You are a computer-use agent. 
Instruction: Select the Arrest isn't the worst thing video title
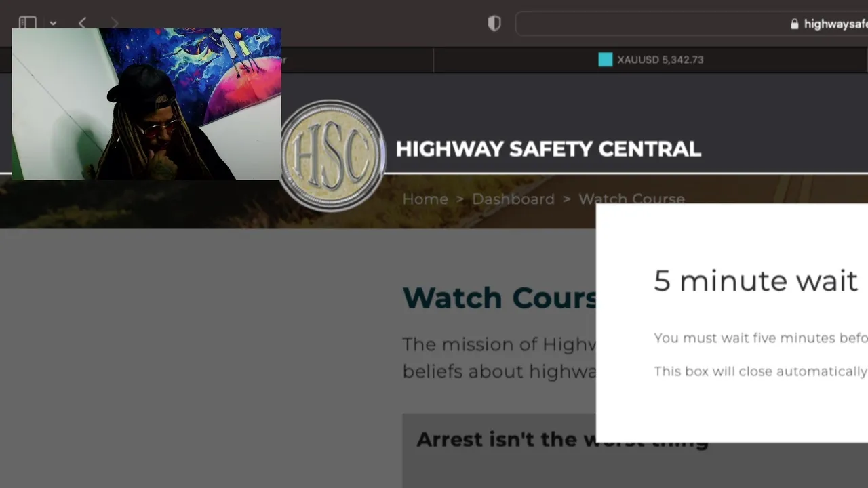562,439
